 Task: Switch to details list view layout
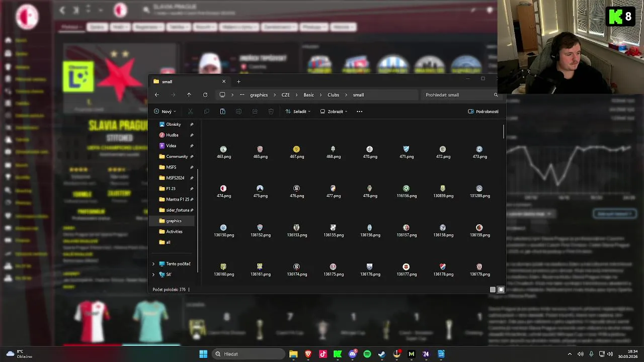point(493,290)
